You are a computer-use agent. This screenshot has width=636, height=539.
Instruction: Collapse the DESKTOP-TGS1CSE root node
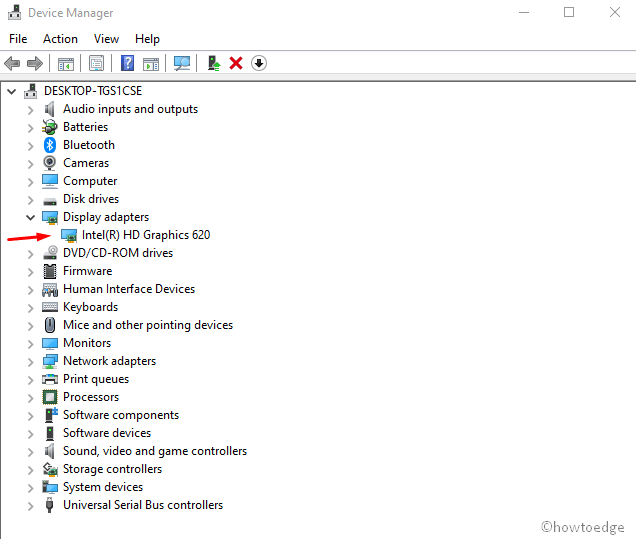pos(12,91)
